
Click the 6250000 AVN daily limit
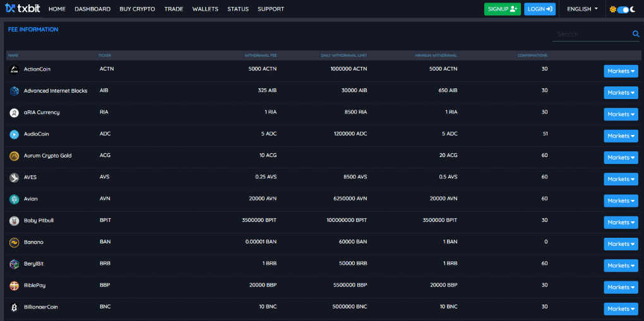(350, 199)
